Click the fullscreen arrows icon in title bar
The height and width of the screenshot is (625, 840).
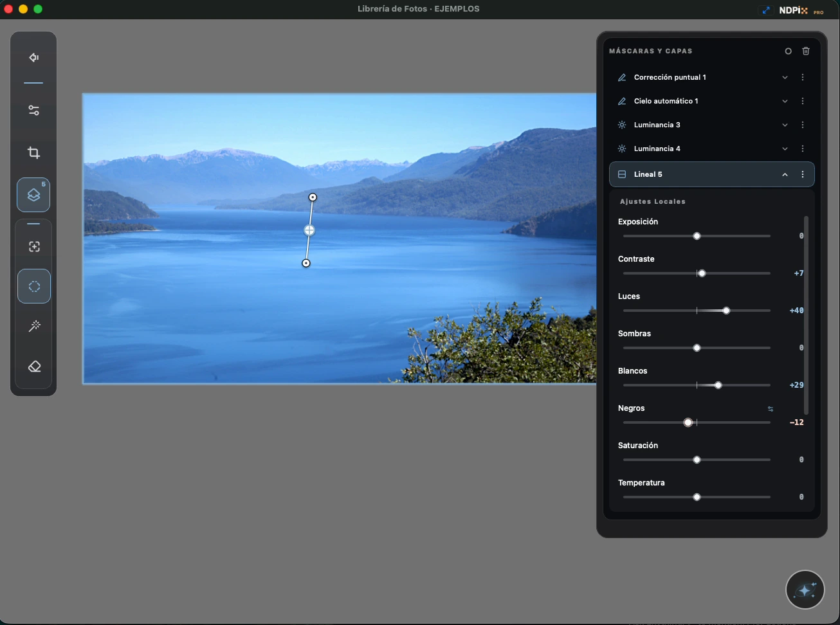point(766,10)
